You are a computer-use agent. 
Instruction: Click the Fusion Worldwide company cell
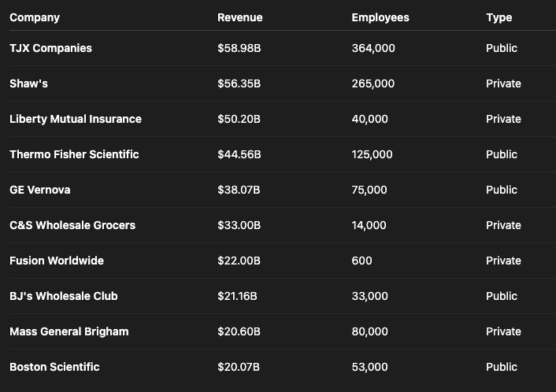tap(57, 261)
